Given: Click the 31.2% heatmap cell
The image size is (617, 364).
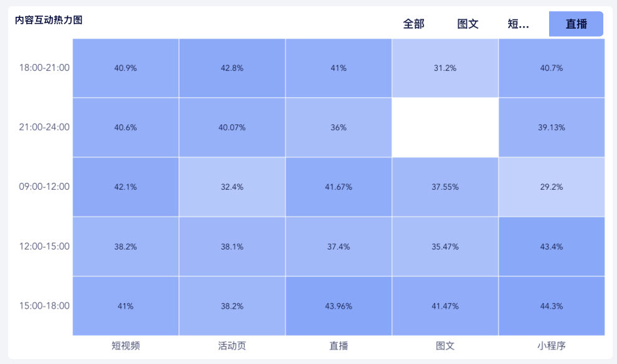Looking at the screenshot, I should [x=445, y=68].
